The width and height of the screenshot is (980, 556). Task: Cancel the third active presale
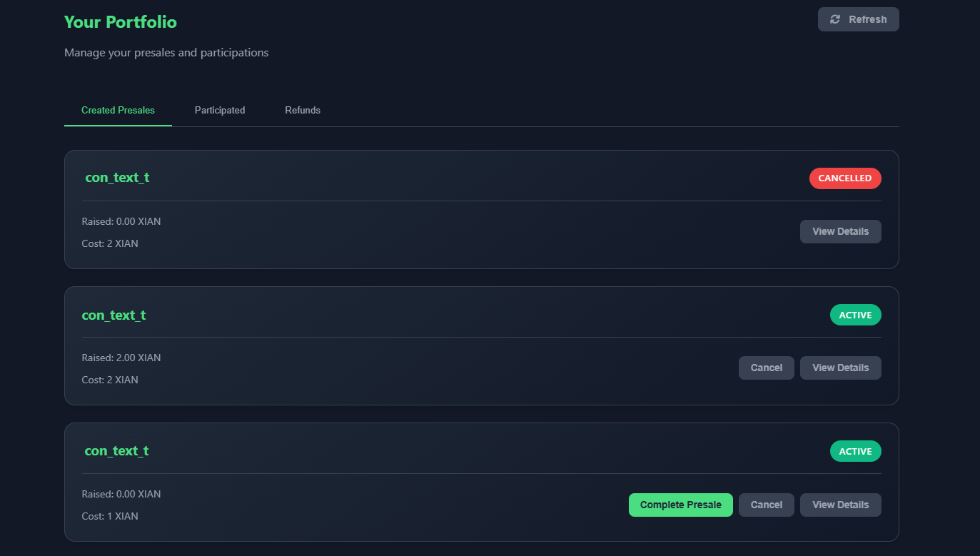(x=766, y=505)
